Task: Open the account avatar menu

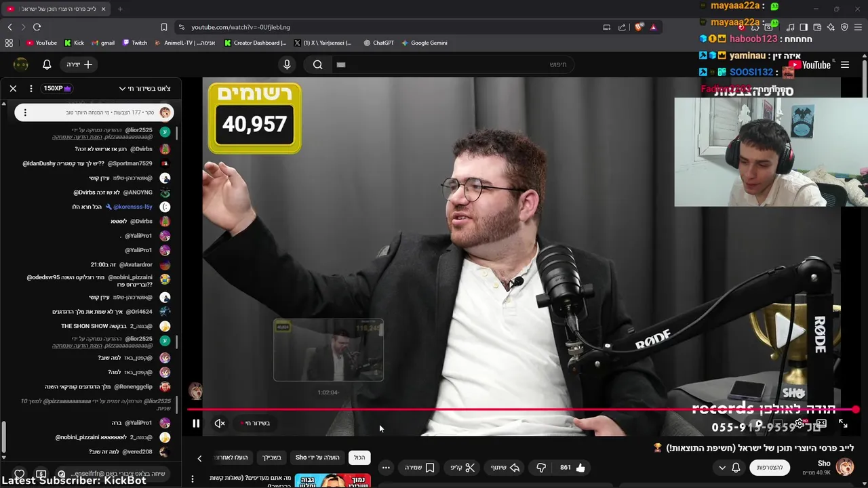Action: [x=21, y=64]
